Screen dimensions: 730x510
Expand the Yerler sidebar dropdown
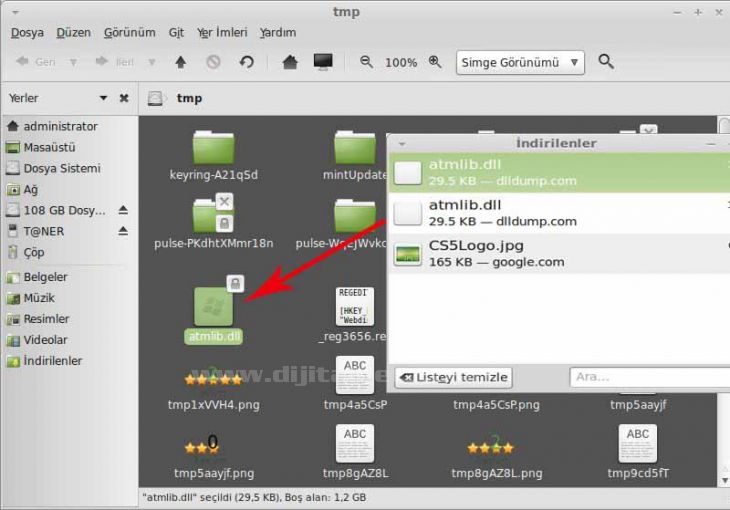(103, 98)
